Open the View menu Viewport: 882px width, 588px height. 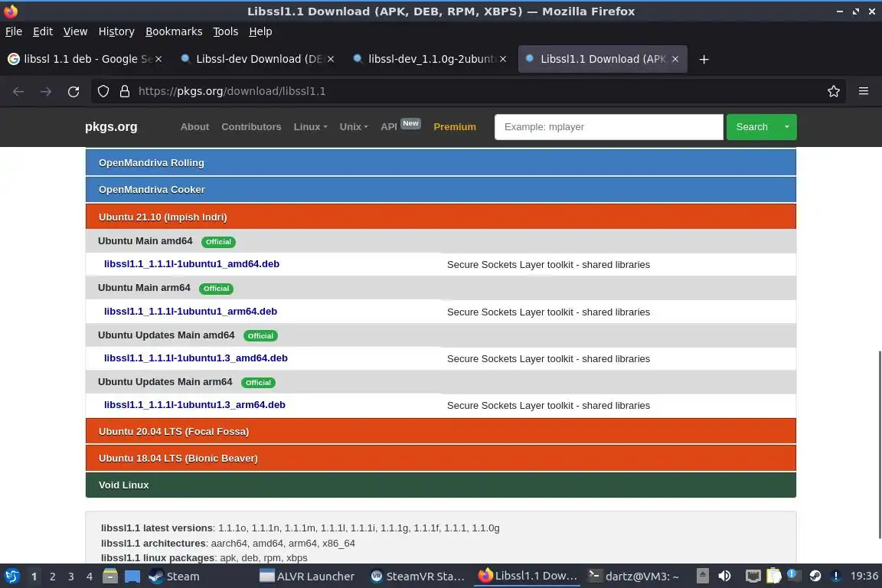click(75, 31)
